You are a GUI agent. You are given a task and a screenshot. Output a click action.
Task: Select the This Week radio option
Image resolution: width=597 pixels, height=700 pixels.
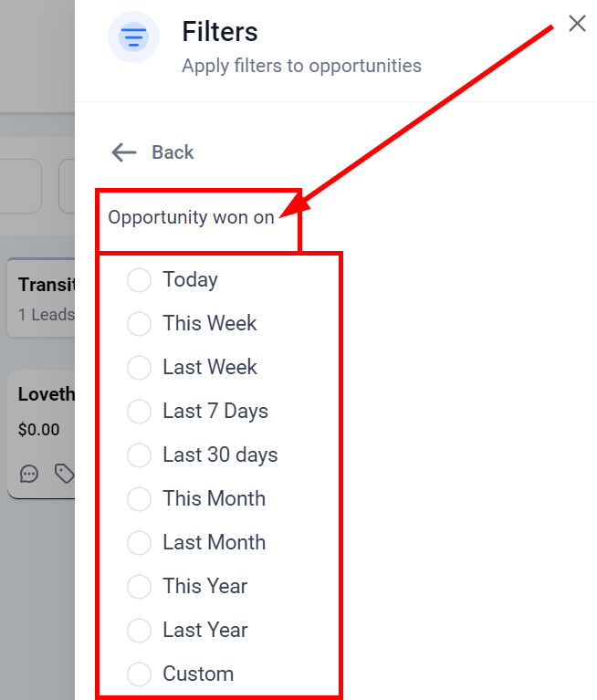(140, 324)
